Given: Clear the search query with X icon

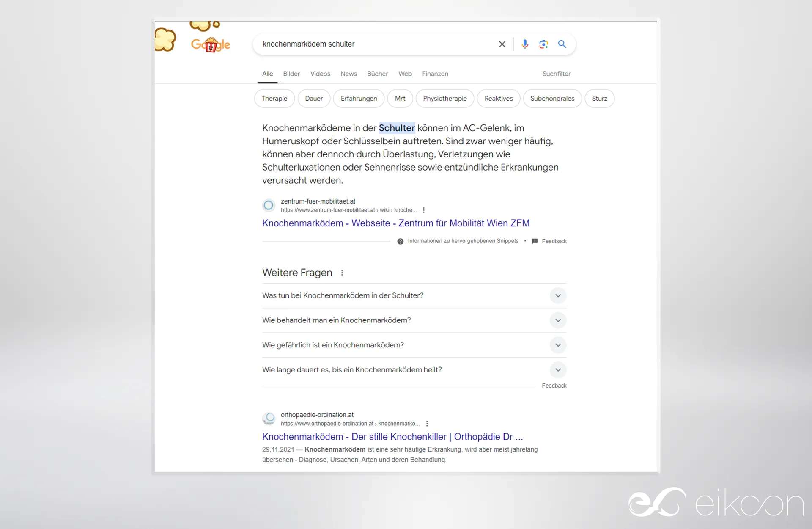Looking at the screenshot, I should click(x=502, y=44).
